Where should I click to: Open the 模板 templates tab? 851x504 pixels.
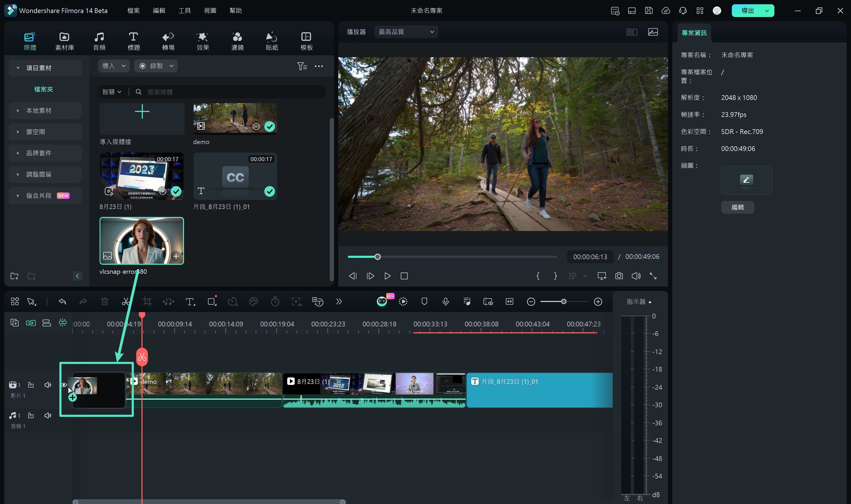(306, 41)
